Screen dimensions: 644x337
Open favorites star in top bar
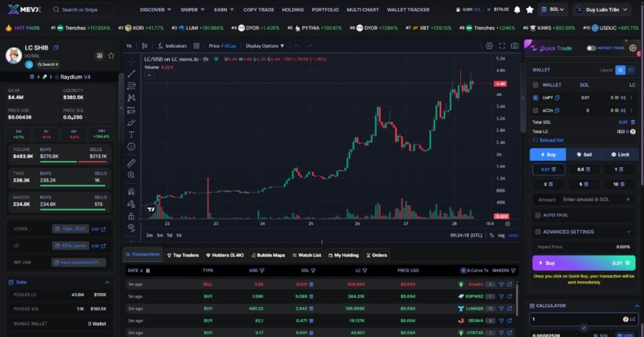click(x=530, y=9)
